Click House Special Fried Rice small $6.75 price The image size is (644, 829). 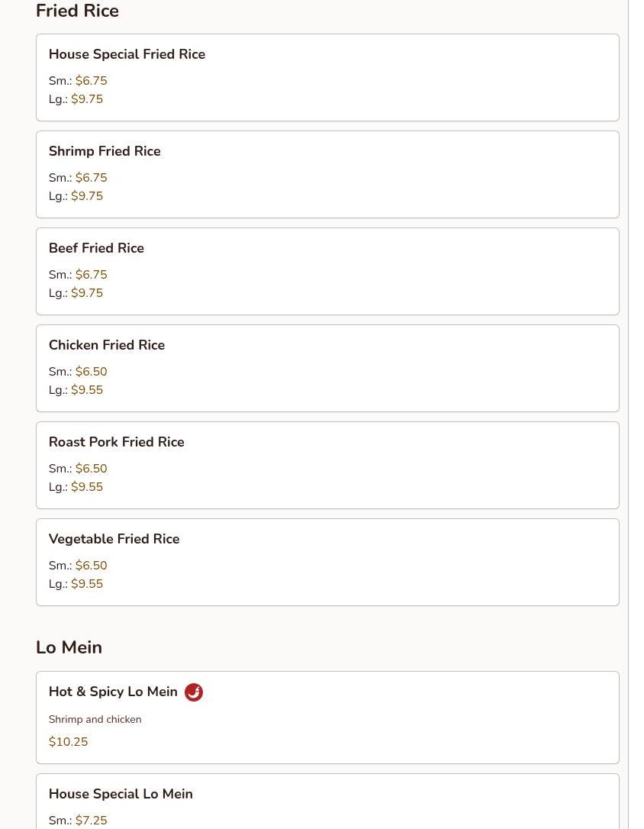point(91,81)
